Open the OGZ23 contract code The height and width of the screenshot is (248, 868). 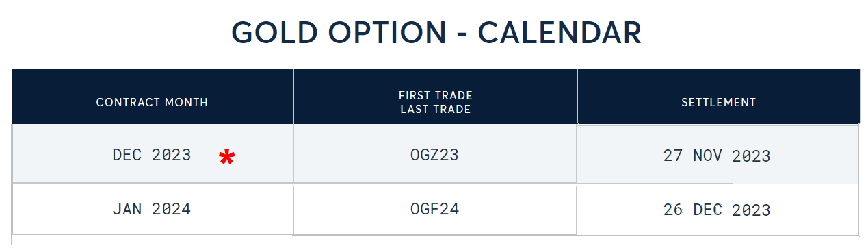434,155
